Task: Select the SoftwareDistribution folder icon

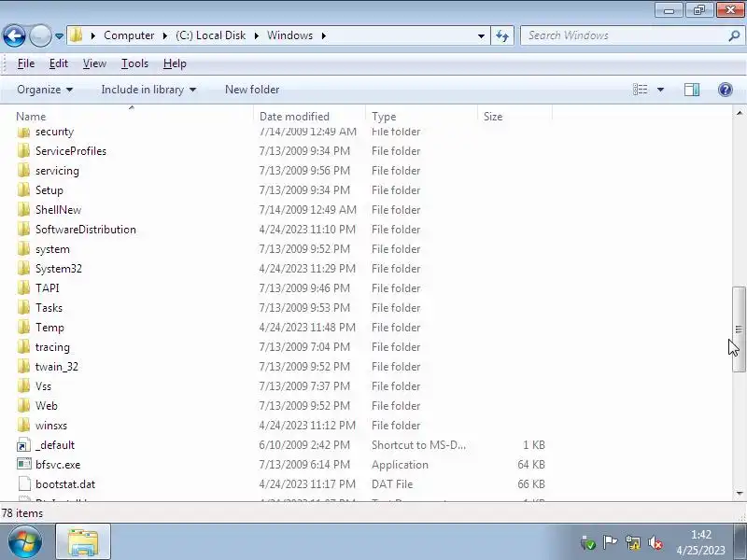Action: tap(23, 229)
